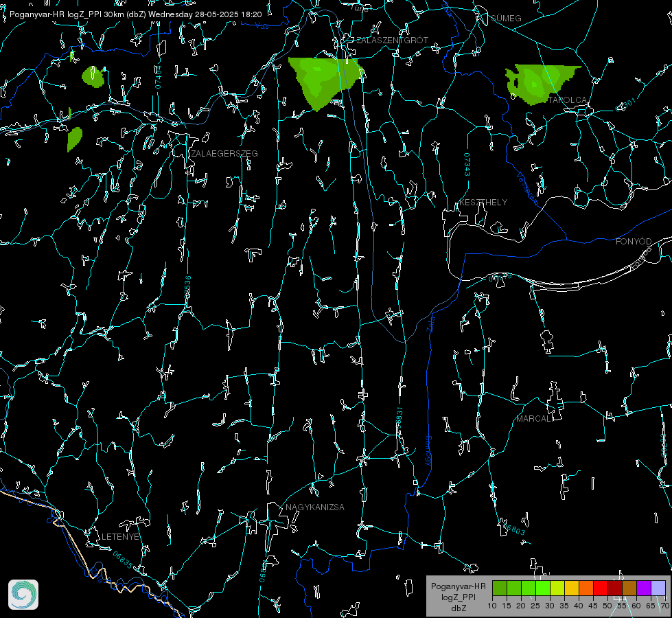Click the green radar echo near Tapolca
The width and height of the screenshot is (672, 618).
537,84
